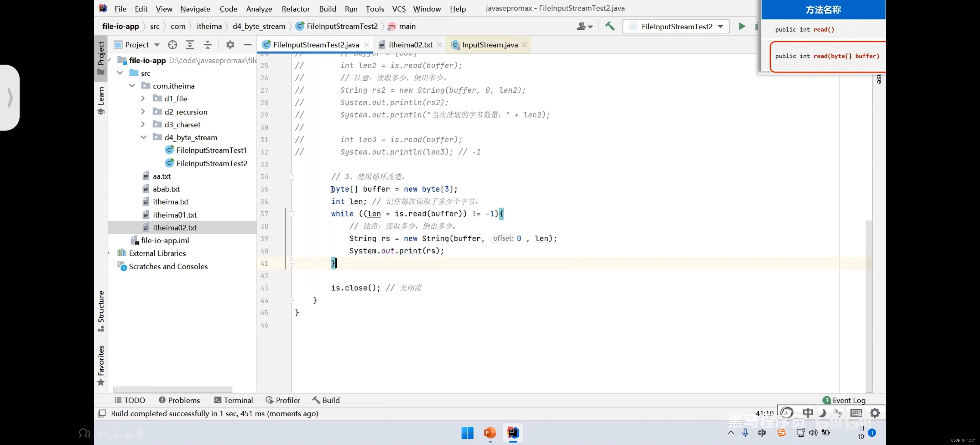Open the Build menu

click(x=328, y=8)
